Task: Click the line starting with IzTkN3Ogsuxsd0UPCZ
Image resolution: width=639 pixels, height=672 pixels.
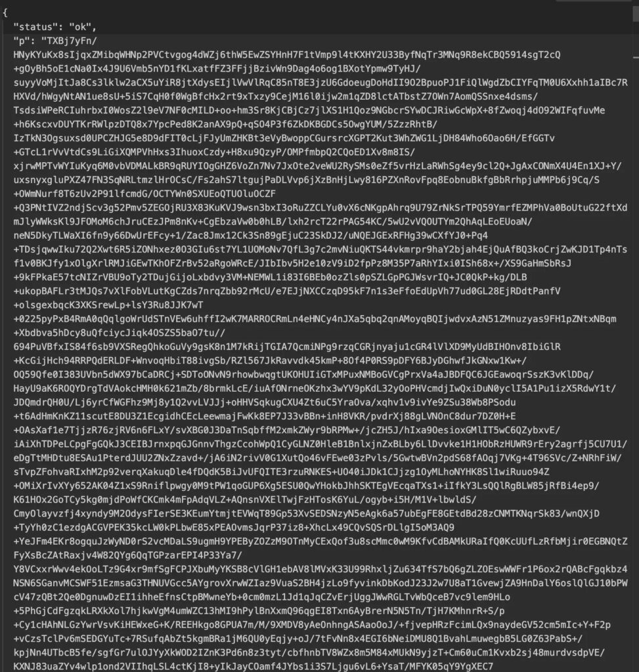Action: coord(284,138)
